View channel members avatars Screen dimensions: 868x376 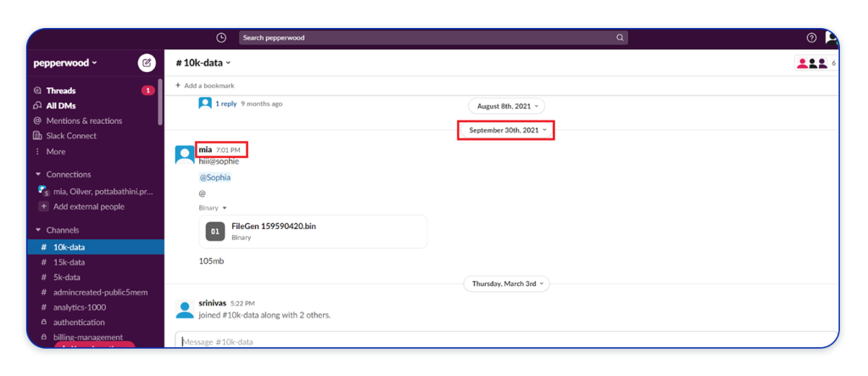click(x=815, y=63)
